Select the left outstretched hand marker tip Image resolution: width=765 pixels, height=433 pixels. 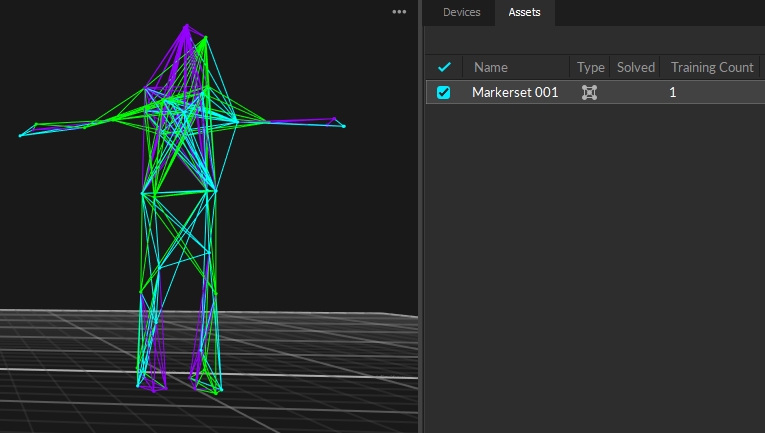[x=20, y=135]
